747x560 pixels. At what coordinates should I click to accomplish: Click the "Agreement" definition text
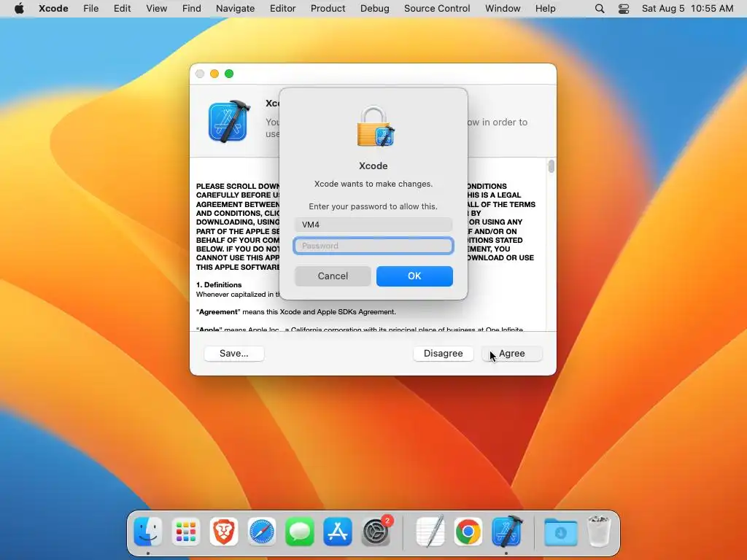[x=296, y=312]
